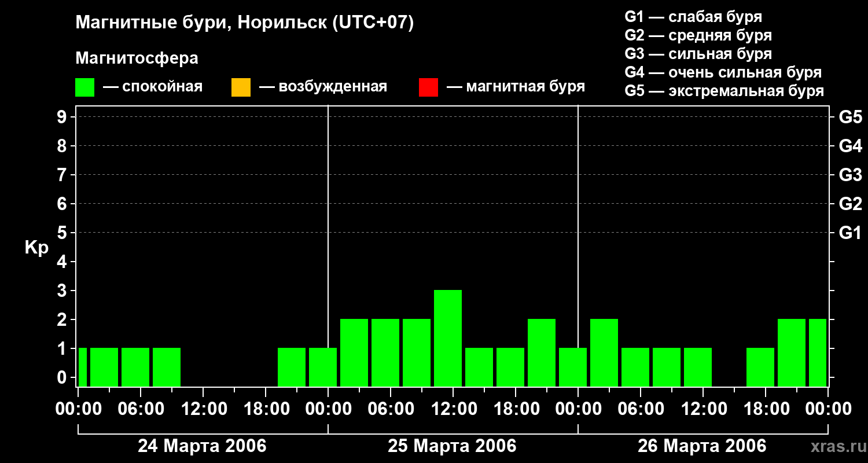The height and width of the screenshot is (463, 868).
Task: Click the 00:00 label starting 24 March
Action: (x=78, y=409)
